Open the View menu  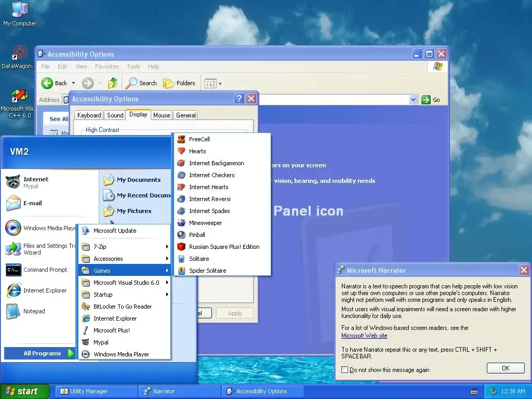tap(81, 66)
